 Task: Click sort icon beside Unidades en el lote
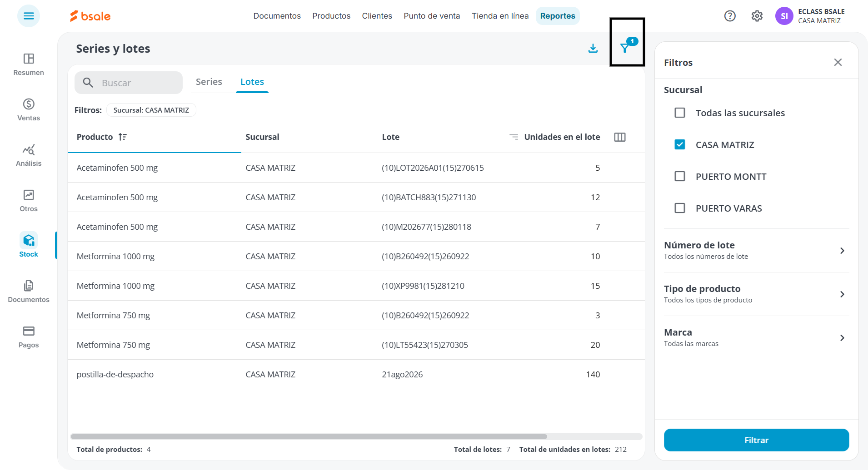click(514, 137)
